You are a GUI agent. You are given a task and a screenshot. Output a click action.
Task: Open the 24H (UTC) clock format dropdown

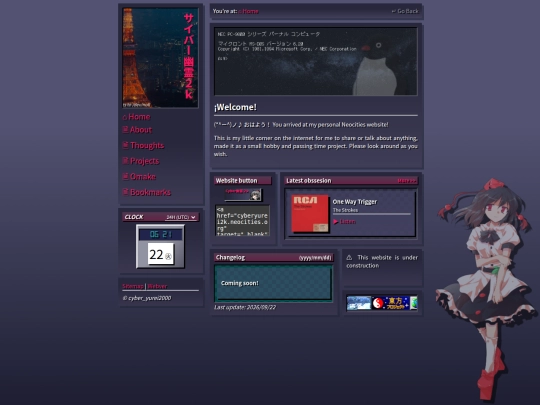[181, 217]
